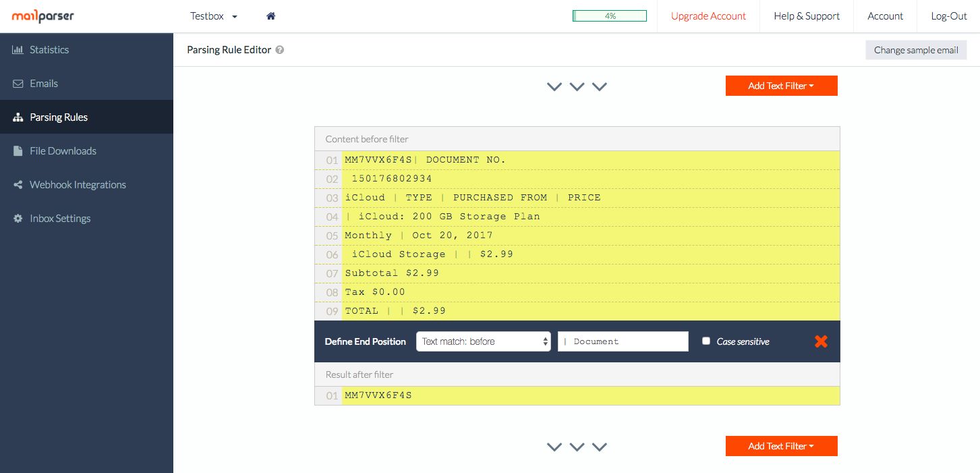Image resolution: width=980 pixels, height=473 pixels.
Task: Expand the bottom Add Text Filter menu
Action: [x=781, y=446]
